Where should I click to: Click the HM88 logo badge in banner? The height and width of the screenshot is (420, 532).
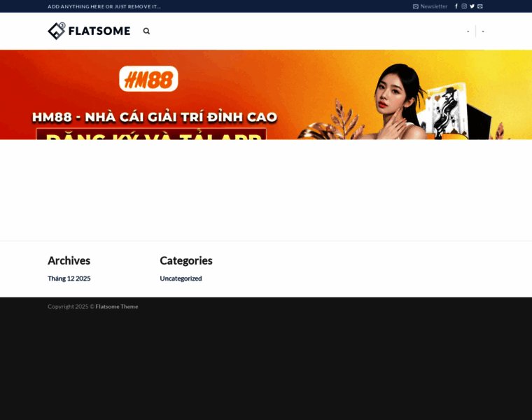click(x=148, y=78)
